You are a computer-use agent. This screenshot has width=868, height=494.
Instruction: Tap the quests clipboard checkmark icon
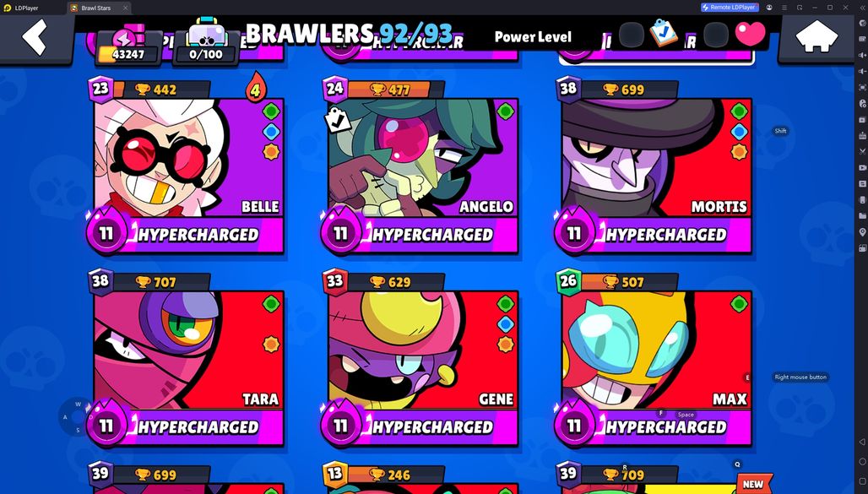pyautogui.click(x=663, y=33)
